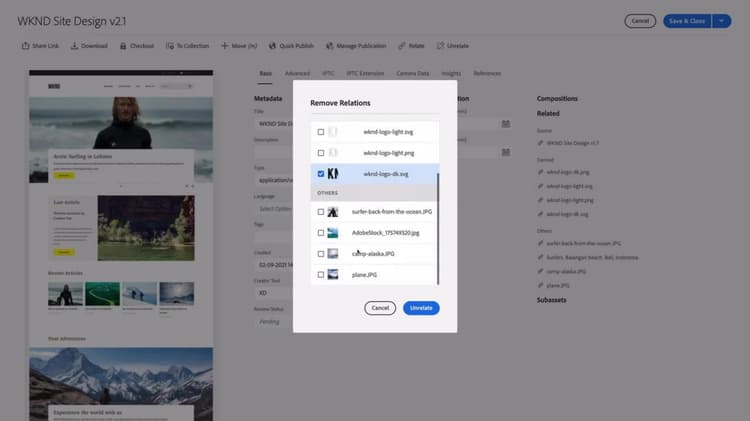
Task: Click the wknd-logo-light.svg thumbnail icon
Action: 333,132
